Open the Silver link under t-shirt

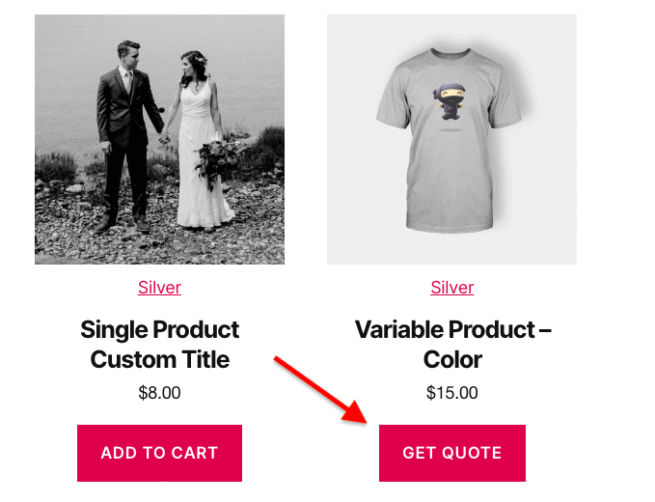tap(452, 288)
